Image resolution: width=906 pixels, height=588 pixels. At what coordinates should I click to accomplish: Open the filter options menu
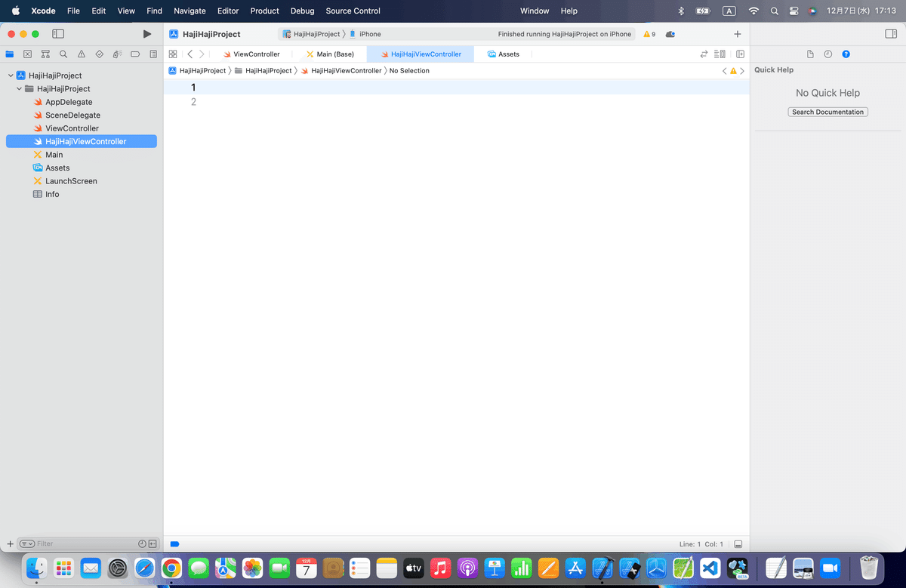click(x=27, y=543)
